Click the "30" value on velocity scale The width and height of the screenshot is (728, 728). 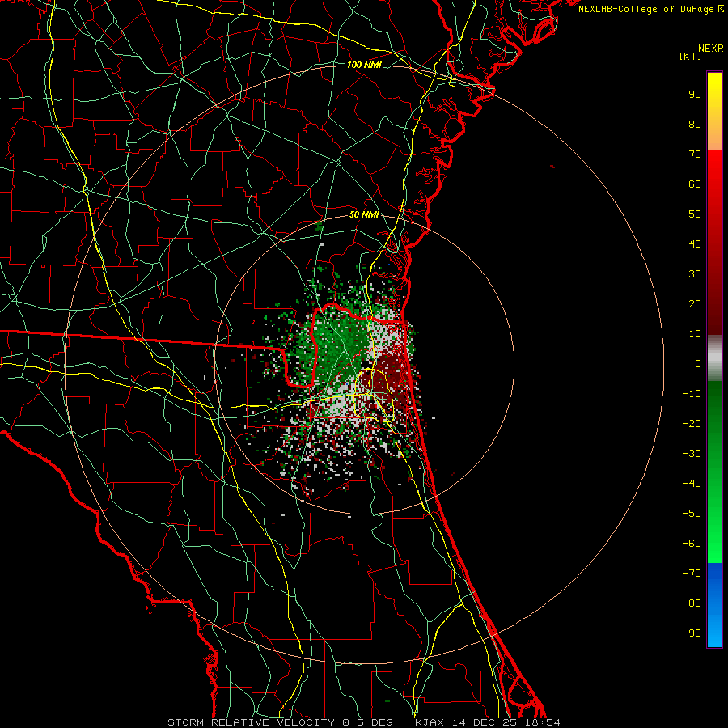click(x=695, y=274)
